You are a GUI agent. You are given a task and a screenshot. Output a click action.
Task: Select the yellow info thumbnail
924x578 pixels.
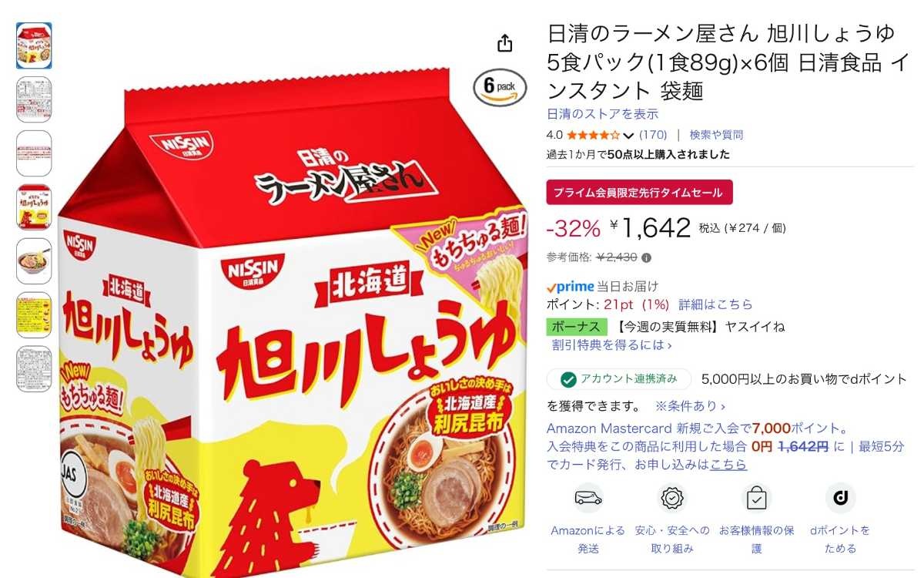[x=34, y=315]
